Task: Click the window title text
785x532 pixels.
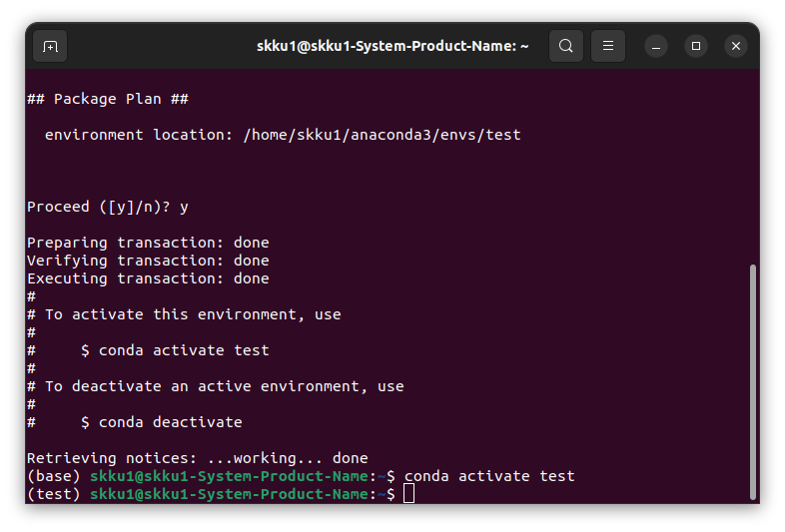Action: coord(392,46)
